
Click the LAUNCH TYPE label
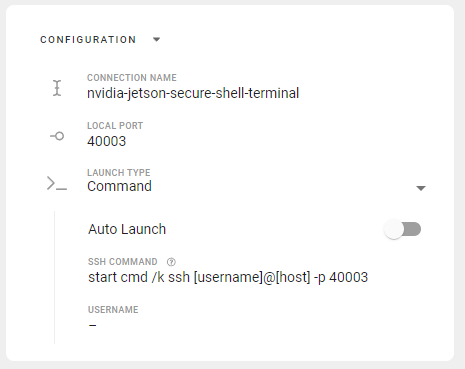pyautogui.click(x=119, y=173)
